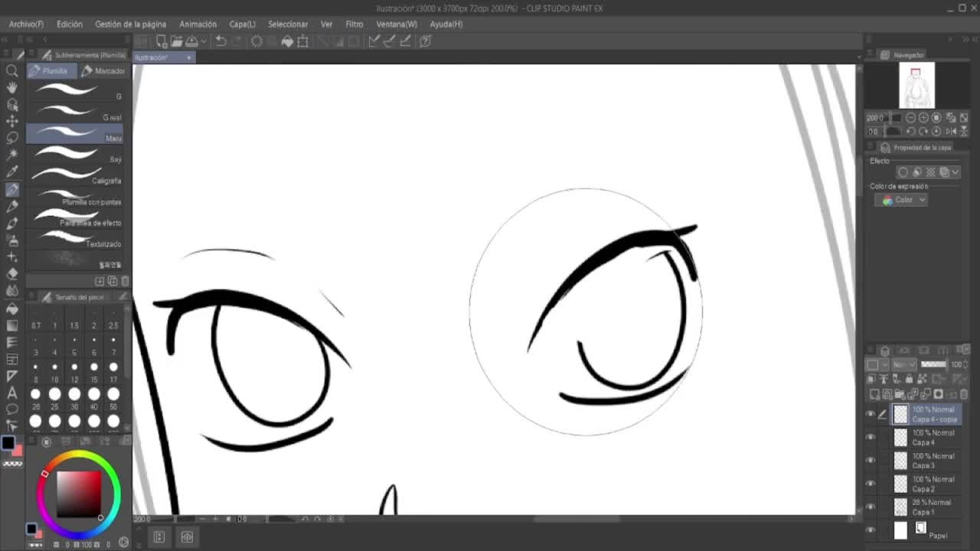Click the Undo arrow in the toolbar

(x=220, y=41)
